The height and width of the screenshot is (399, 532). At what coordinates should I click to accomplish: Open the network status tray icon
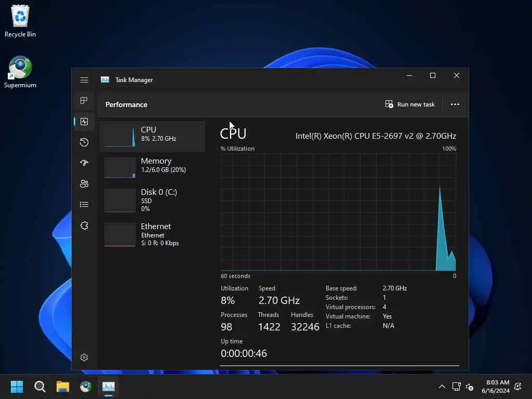click(x=456, y=387)
